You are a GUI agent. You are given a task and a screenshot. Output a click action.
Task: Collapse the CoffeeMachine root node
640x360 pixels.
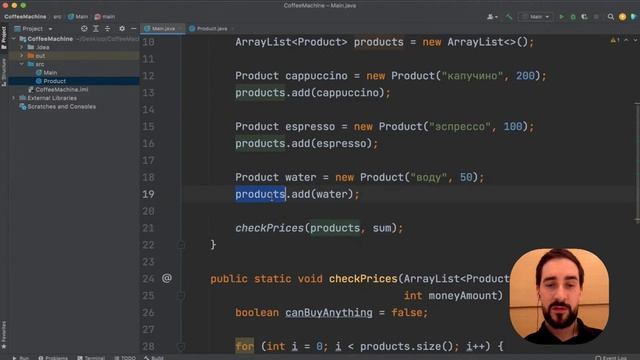[x=14, y=39]
